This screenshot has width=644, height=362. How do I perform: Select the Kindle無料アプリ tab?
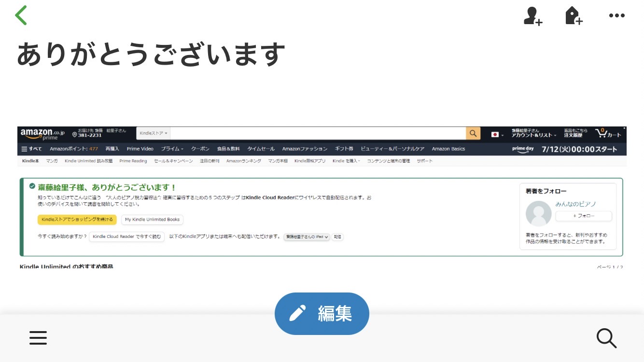pos(310,161)
